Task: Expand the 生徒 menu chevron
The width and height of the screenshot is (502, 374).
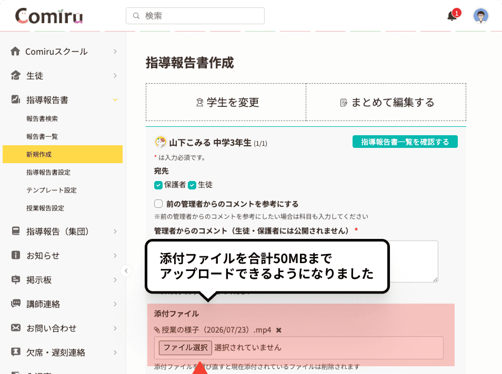Action: click(115, 76)
